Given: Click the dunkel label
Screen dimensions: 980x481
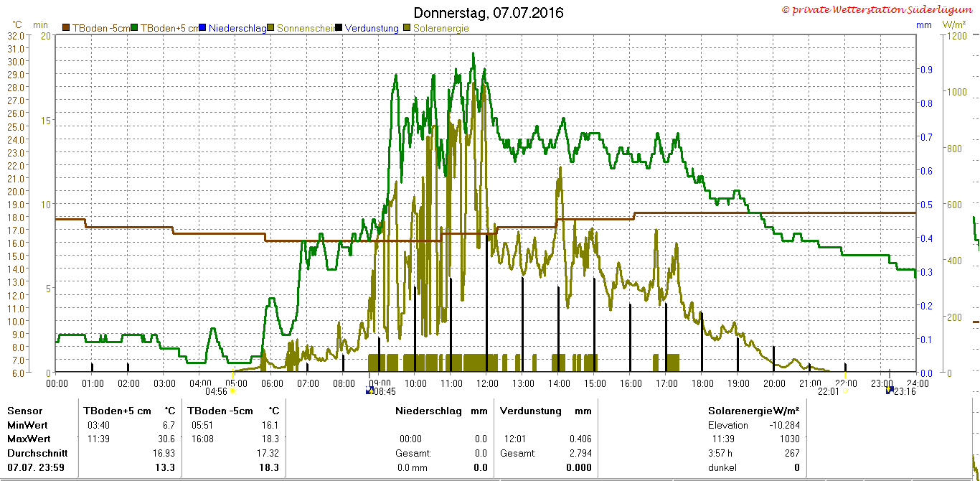Looking at the screenshot, I should tap(724, 467).
